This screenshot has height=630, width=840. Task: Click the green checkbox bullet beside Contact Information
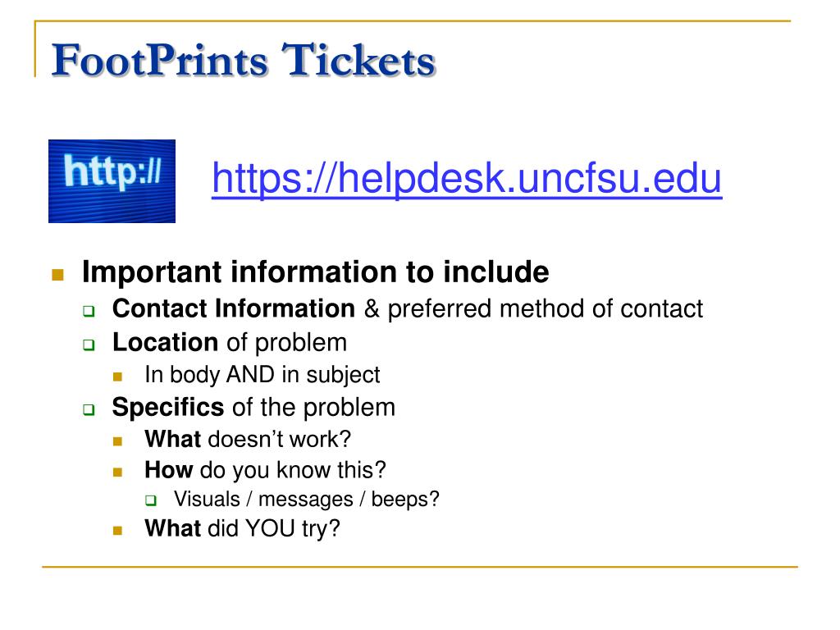pos(89,311)
